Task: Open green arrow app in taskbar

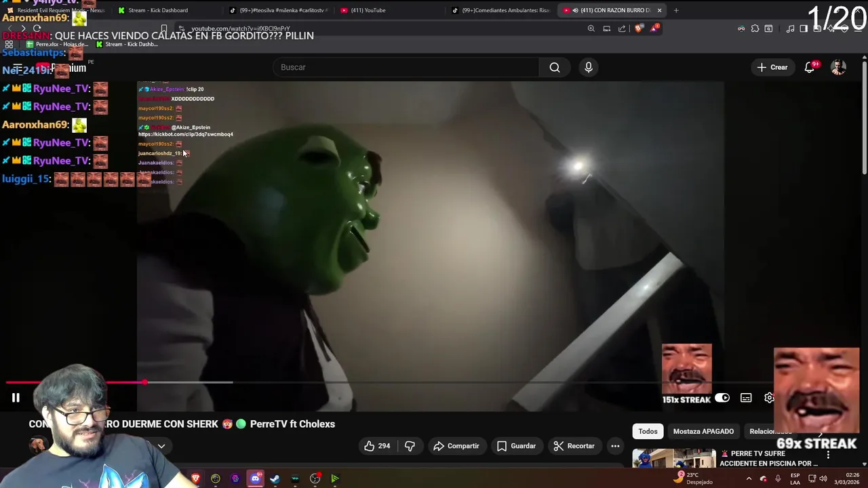Action: click(334, 479)
